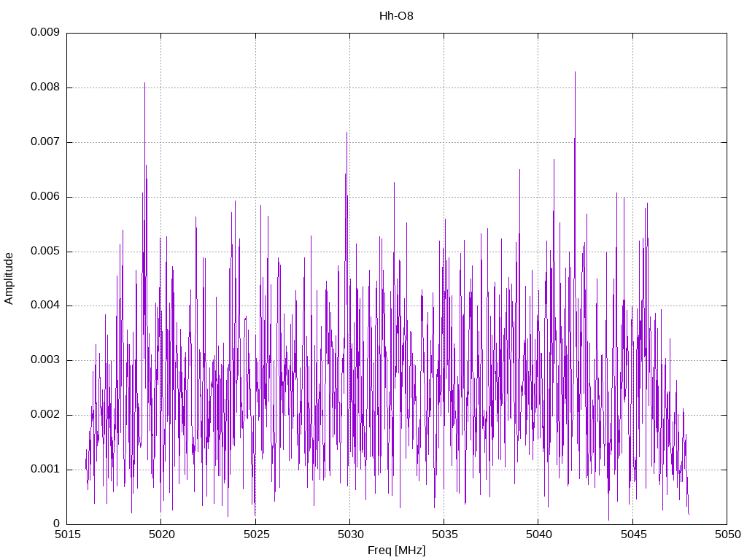Click the 5050 frequency tick label
Screen dimensions: 747x560
[x=727, y=534]
